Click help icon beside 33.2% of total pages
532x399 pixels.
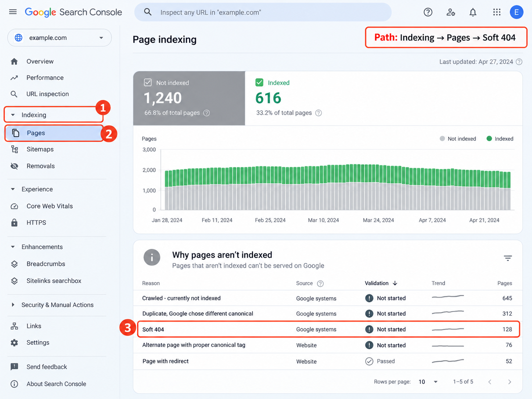(x=319, y=113)
